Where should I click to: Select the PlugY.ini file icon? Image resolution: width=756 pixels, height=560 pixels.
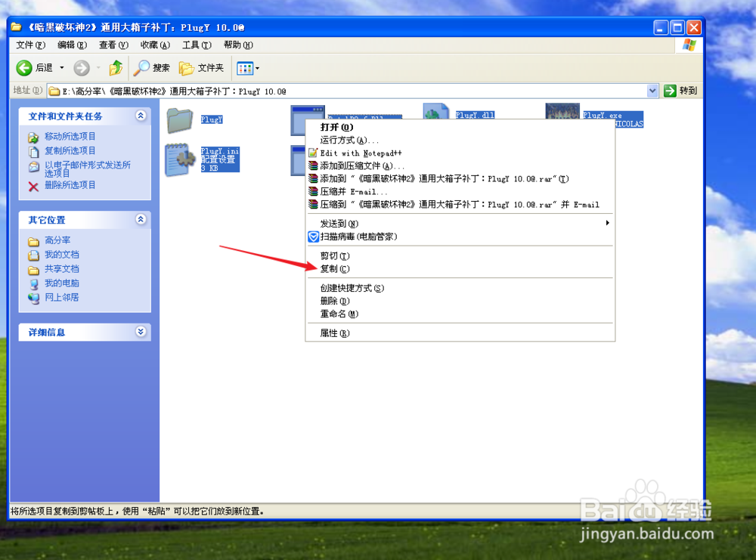pos(179,159)
